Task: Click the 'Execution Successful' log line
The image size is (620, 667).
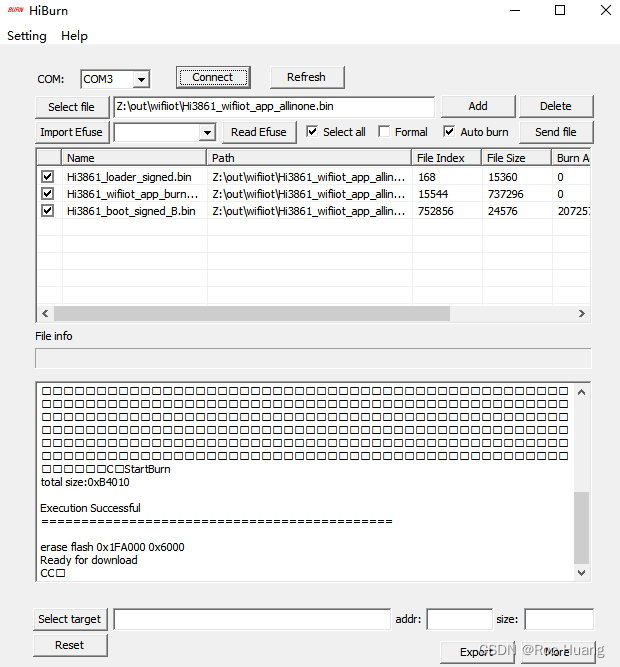Action: click(90, 508)
